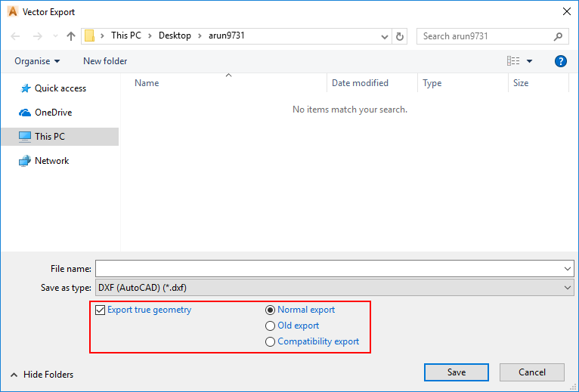Select Quick access in sidebar

60,88
